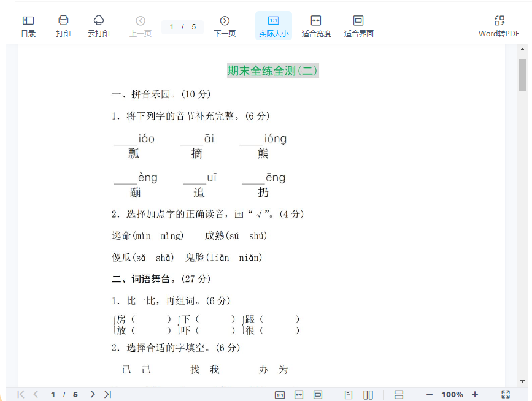Click the 100% zoom level display
The image size is (532, 401).
452,394
